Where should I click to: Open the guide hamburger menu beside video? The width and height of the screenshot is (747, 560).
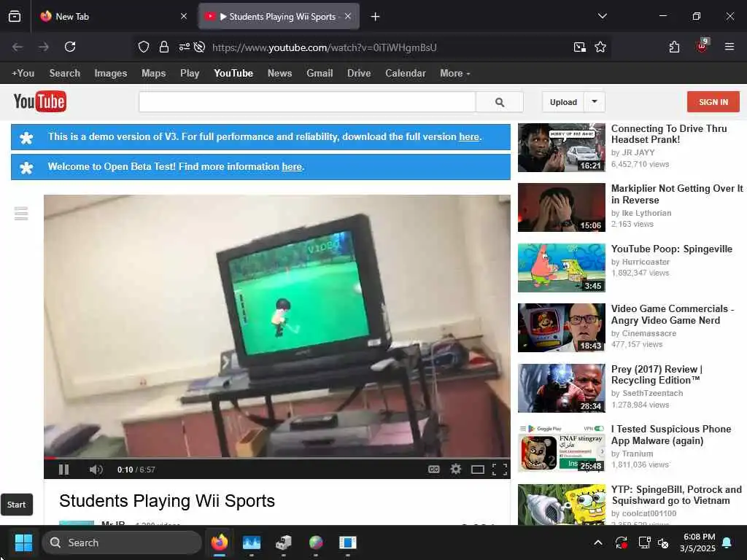[x=21, y=214]
